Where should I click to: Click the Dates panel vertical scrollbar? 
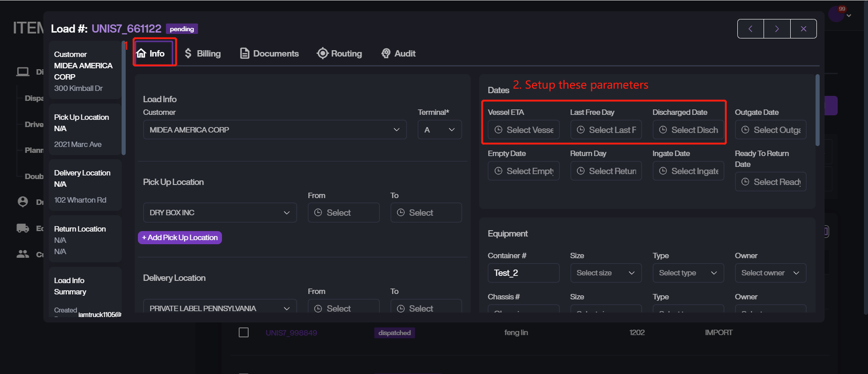coord(817,110)
